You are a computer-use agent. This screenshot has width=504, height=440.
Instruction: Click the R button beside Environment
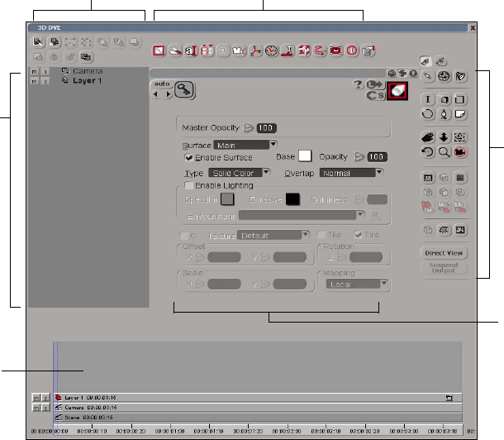[375, 215]
